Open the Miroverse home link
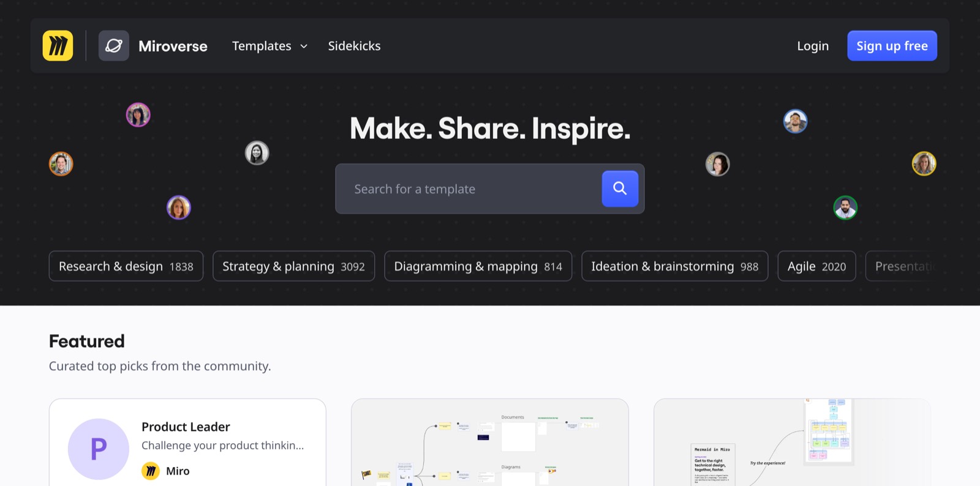Image resolution: width=980 pixels, height=486 pixels. click(x=173, y=46)
